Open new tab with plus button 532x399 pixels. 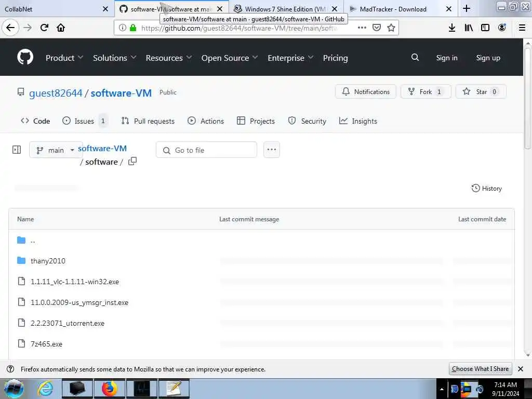[x=467, y=8]
